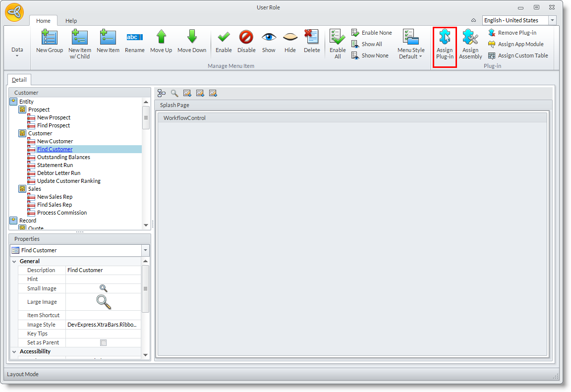Click the Assign Plug-in icon
571x392 pixels.
pos(445,38)
